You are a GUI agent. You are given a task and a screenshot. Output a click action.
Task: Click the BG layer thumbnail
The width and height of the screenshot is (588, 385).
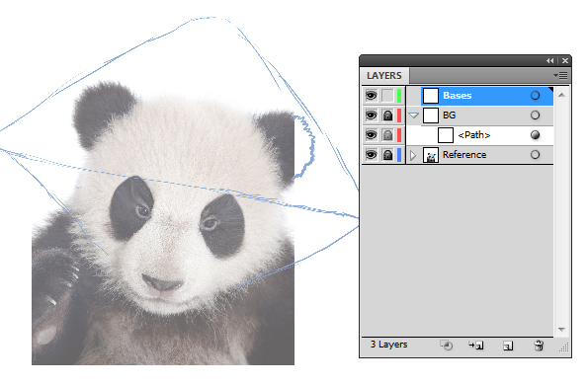(431, 115)
